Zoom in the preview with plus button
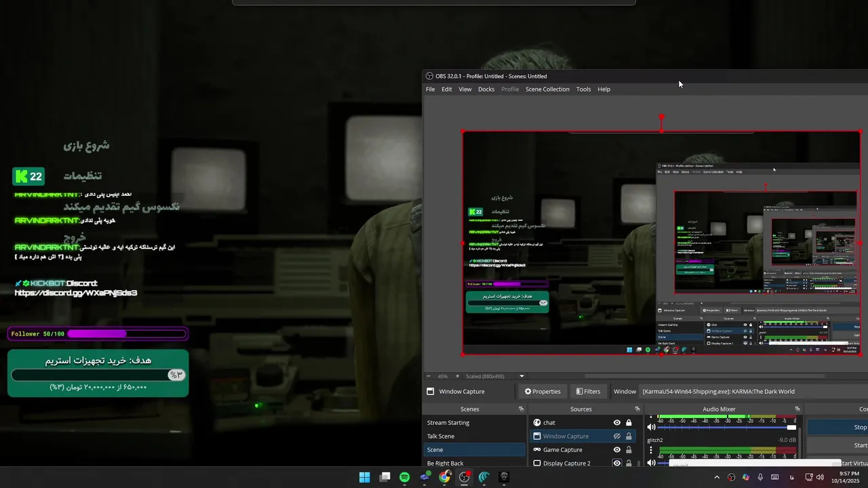 click(457, 376)
